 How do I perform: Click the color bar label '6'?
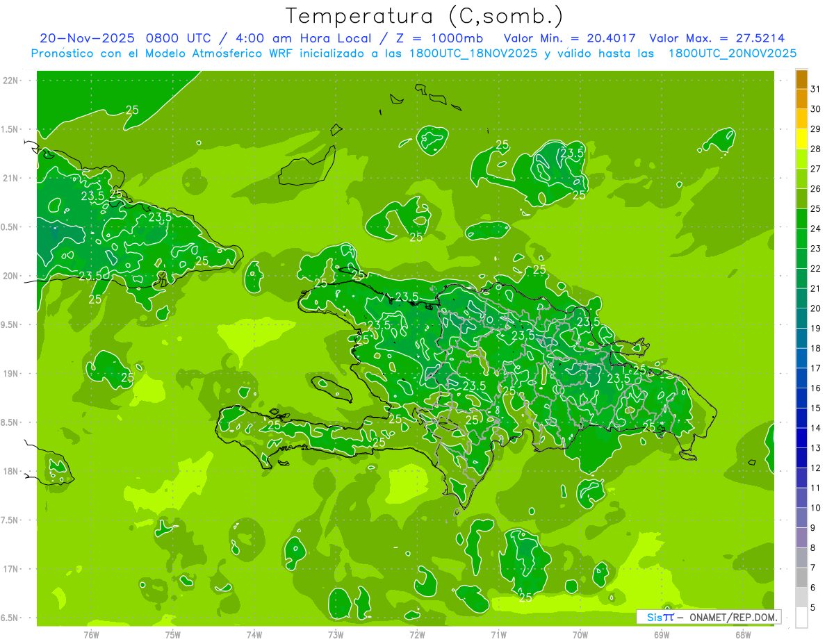pos(813,588)
